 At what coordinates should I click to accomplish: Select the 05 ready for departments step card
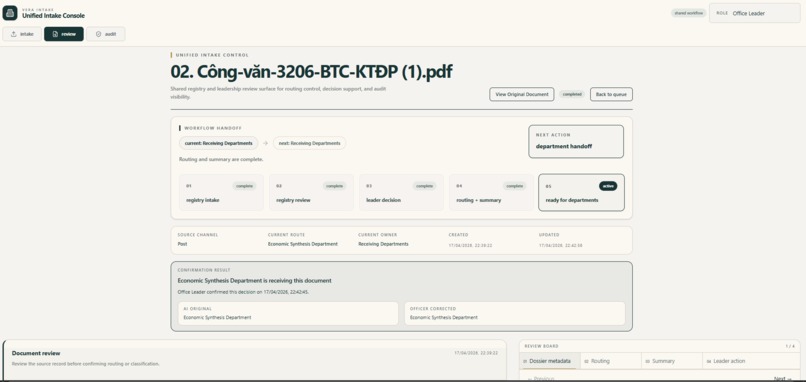tap(581, 192)
